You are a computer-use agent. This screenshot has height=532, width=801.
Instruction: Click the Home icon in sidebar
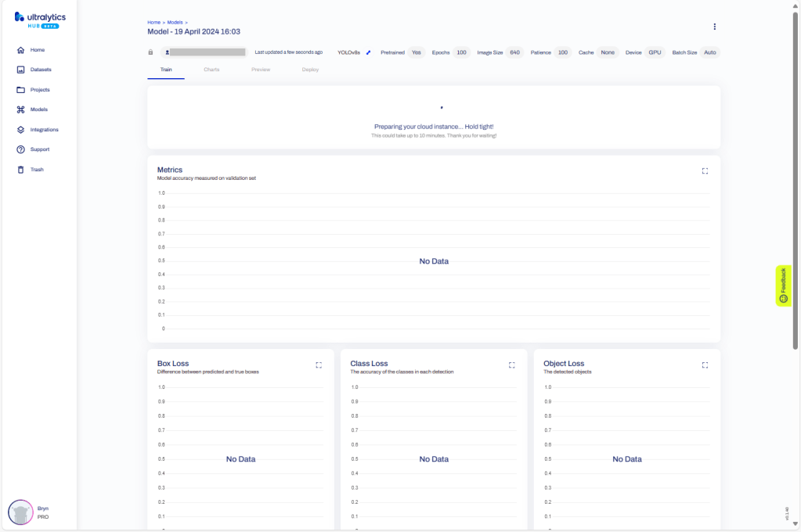pos(21,50)
